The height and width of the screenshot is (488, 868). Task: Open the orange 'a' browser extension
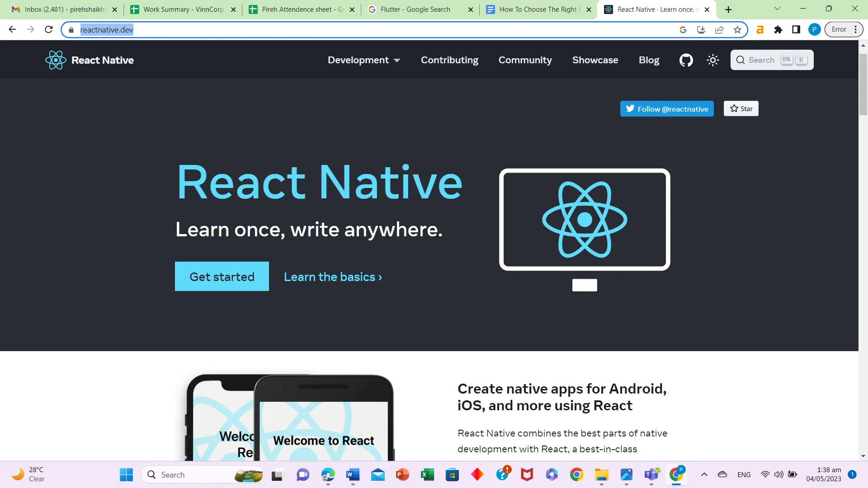[x=760, y=29]
